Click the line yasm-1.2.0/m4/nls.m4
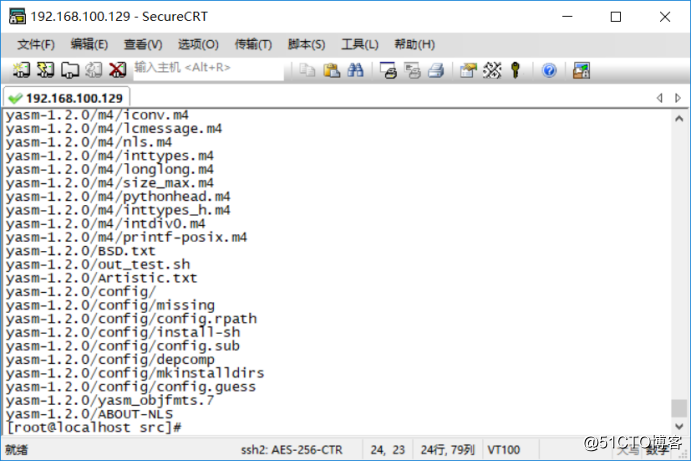The width and height of the screenshot is (692, 461). tap(89, 142)
